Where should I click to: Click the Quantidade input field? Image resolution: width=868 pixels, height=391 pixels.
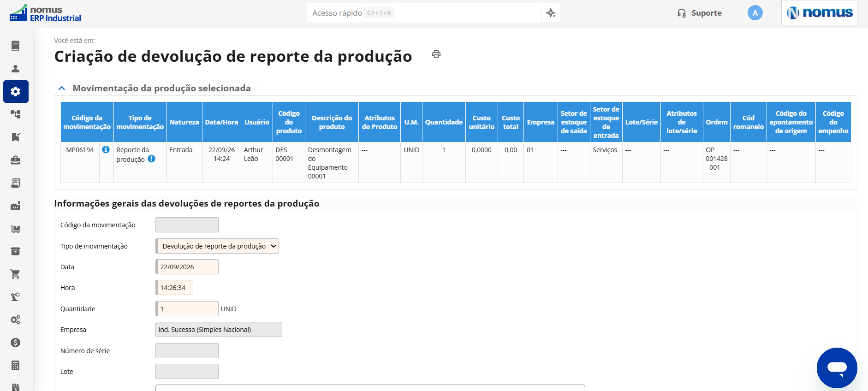(x=187, y=309)
